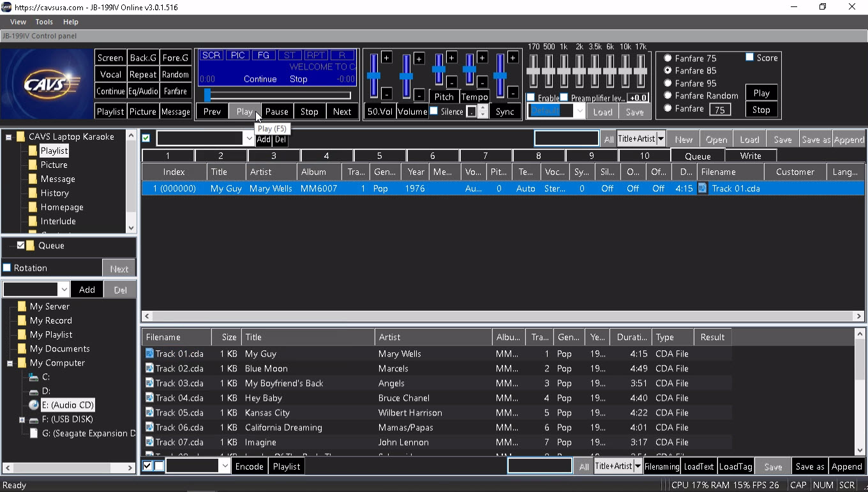Viewport: 868px width, 492px height.
Task: Open the equalizer preset Default dropdown
Action: tap(580, 111)
